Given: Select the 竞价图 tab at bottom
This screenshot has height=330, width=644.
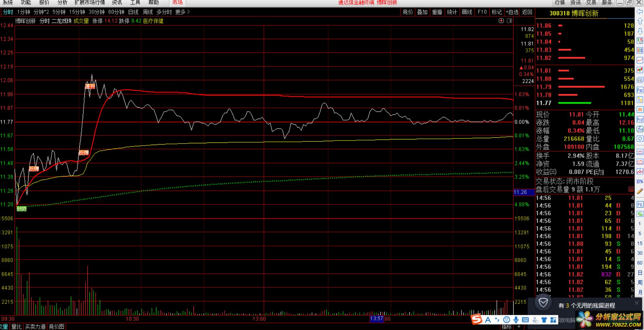Looking at the screenshot, I should click(57, 327).
